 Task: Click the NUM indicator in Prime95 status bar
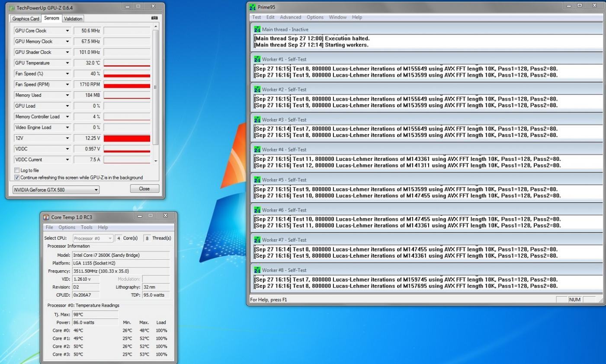pyautogui.click(x=575, y=300)
